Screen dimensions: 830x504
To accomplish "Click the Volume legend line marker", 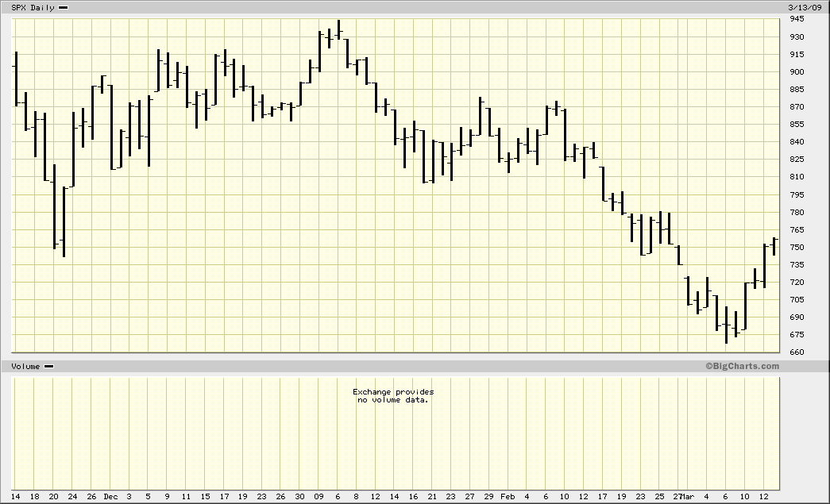I will click(48, 367).
